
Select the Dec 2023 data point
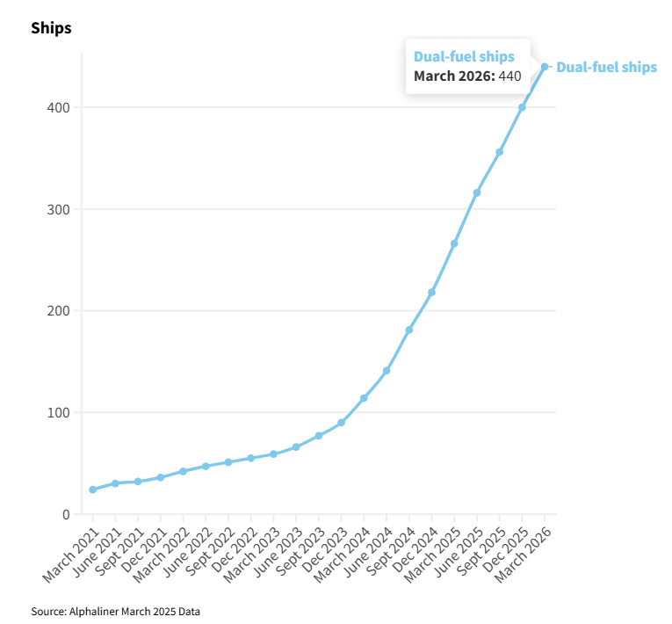[x=341, y=423]
